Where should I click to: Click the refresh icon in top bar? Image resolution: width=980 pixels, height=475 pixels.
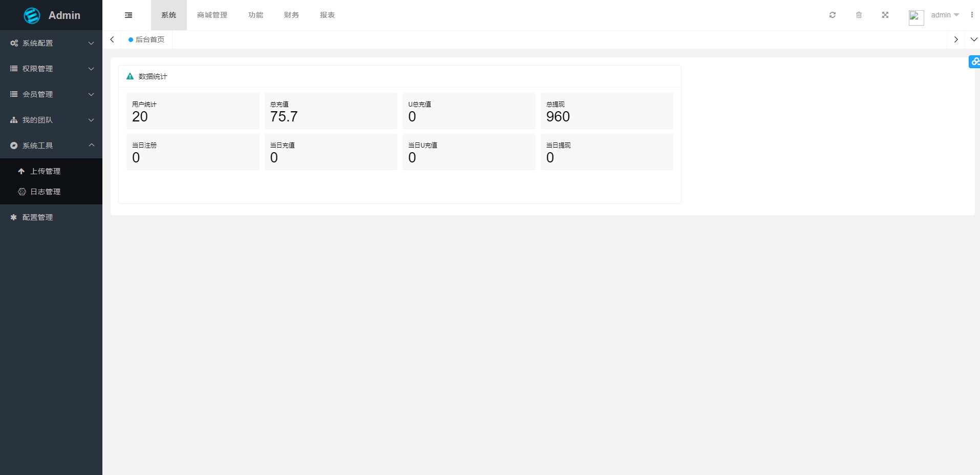(x=833, y=15)
